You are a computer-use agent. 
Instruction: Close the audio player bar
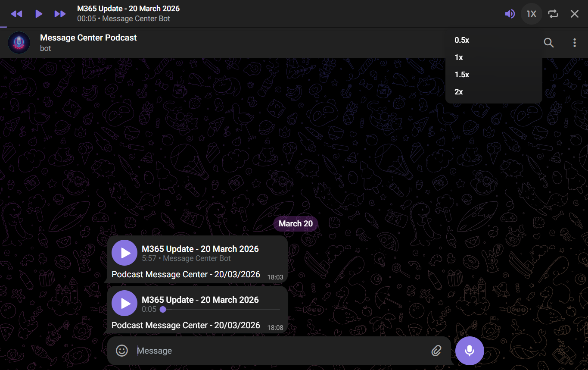(x=575, y=14)
